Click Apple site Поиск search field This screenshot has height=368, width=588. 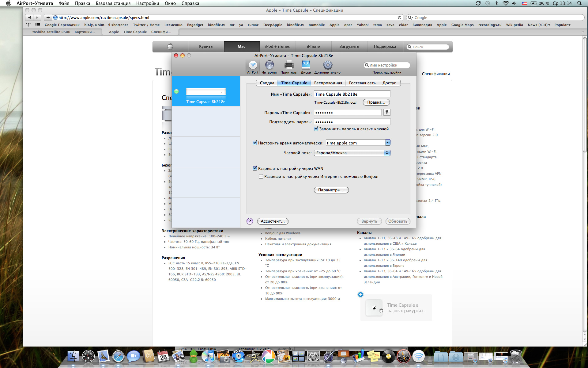point(428,47)
